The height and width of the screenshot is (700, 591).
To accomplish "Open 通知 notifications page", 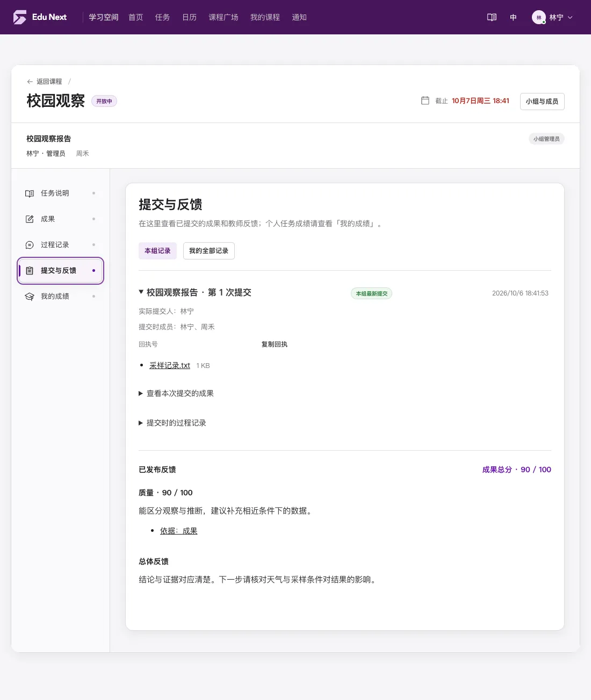I will [299, 17].
